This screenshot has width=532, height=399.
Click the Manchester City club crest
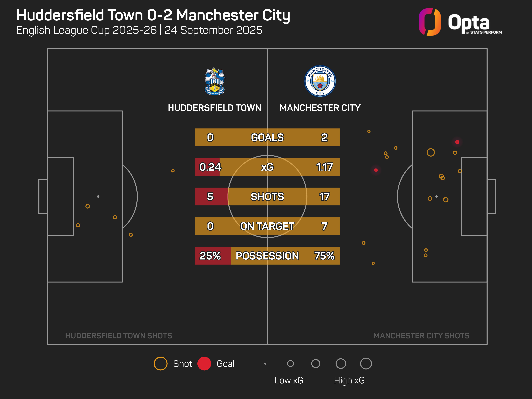tap(320, 81)
